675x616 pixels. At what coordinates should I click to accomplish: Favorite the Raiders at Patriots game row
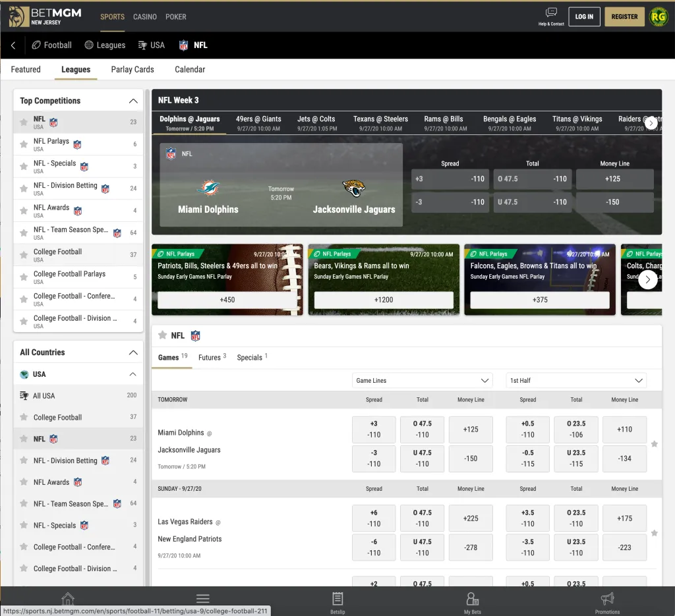(655, 533)
